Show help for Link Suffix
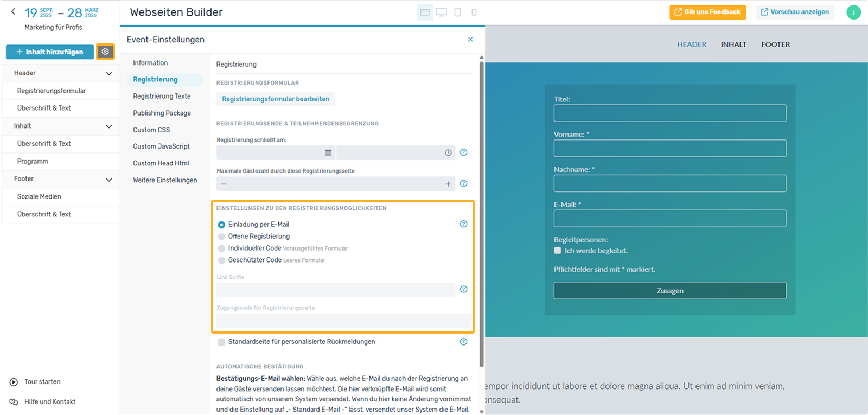 click(463, 289)
